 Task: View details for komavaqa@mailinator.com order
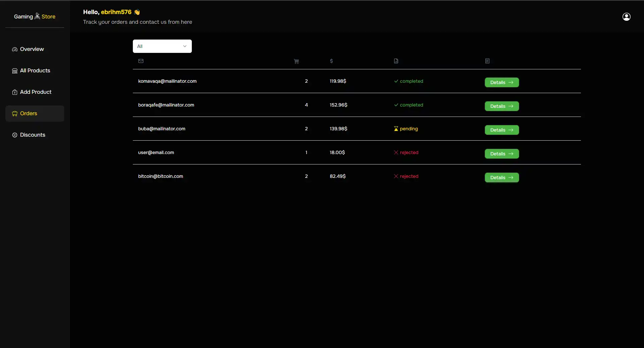pyautogui.click(x=501, y=82)
